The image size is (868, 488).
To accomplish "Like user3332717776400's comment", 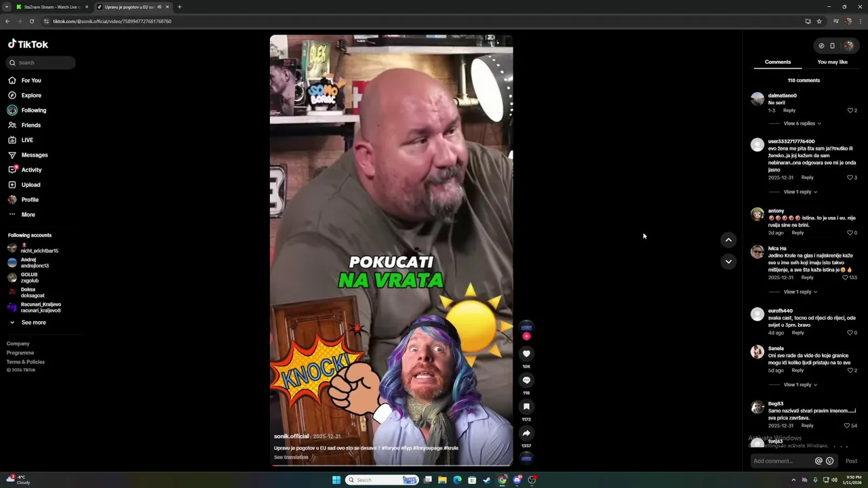I will pyautogui.click(x=850, y=178).
